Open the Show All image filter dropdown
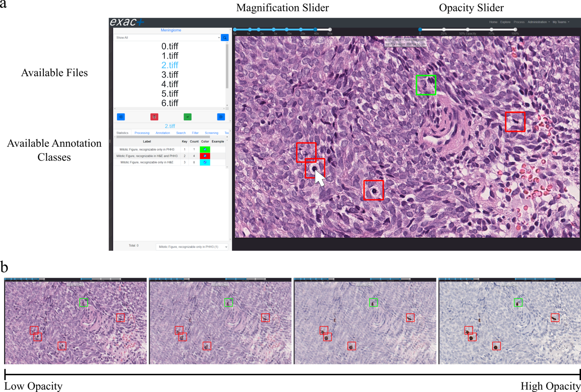The height and width of the screenshot is (392, 581). pos(167,37)
